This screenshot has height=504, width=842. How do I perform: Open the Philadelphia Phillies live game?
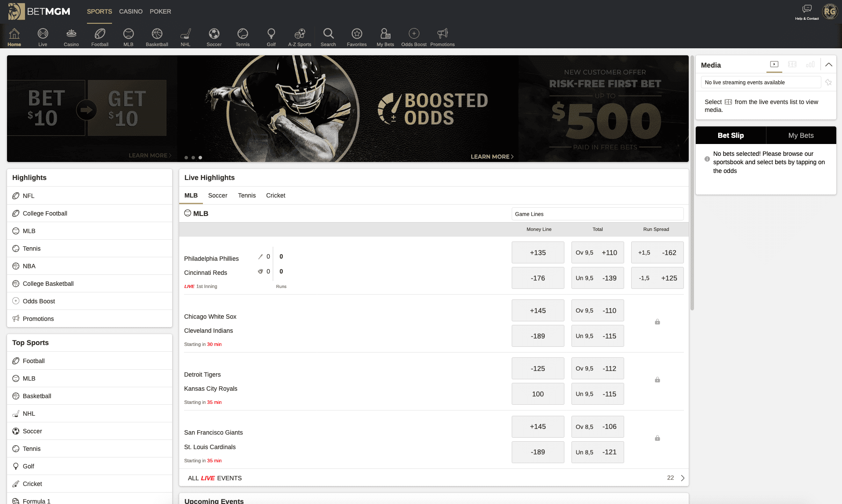pos(211,259)
